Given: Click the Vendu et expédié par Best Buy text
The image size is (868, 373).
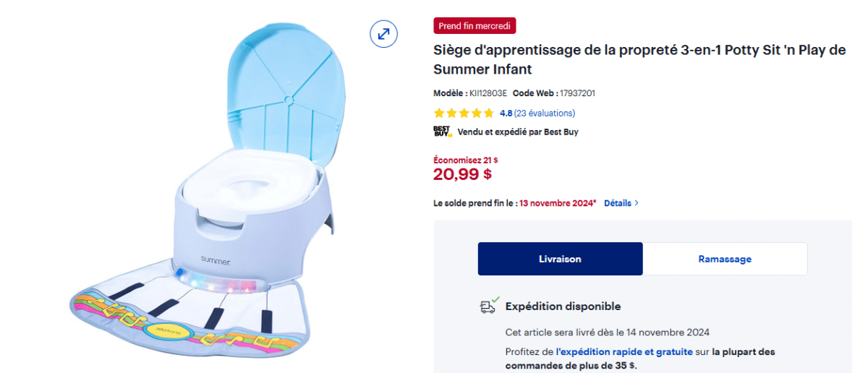Looking at the screenshot, I should tap(518, 132).
